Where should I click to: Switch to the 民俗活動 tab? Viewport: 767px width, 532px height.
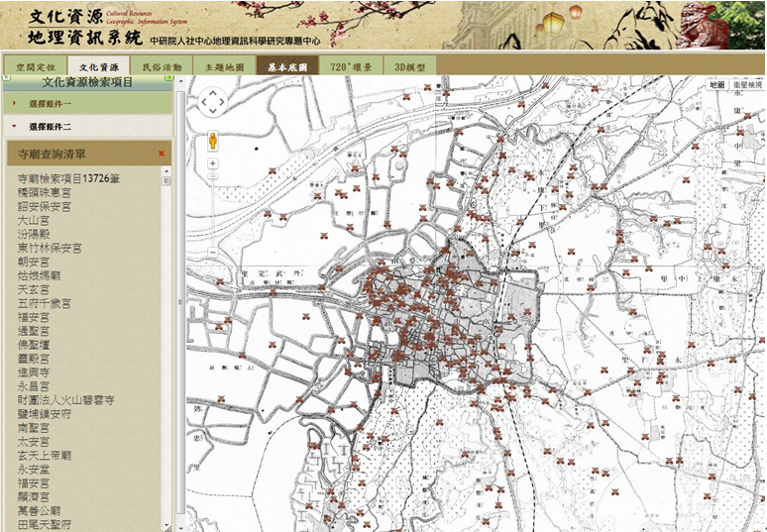162,66
